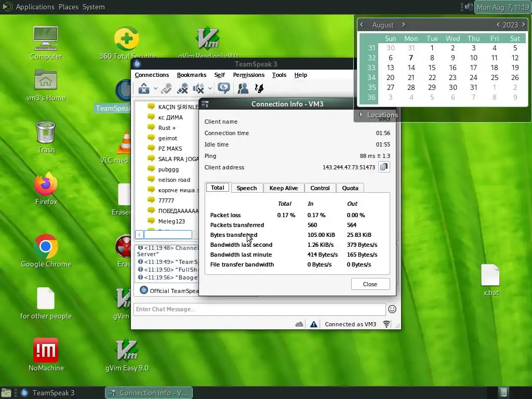Select August 15 in the calendar

[x=432, y=68]
